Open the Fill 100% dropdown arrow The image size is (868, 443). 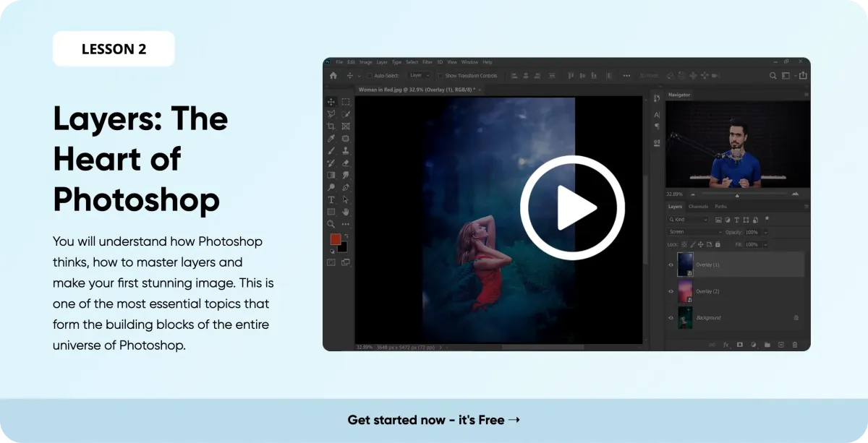click(x=766, y=245)
